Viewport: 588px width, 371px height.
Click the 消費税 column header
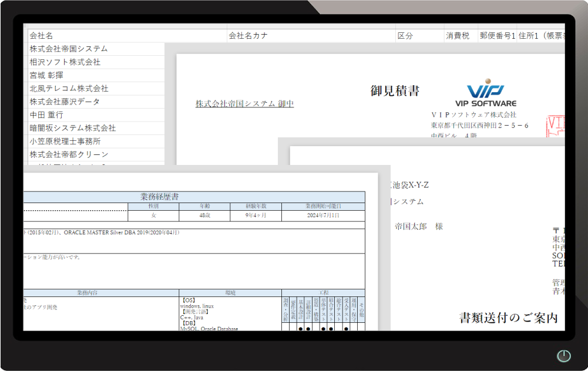455,34
